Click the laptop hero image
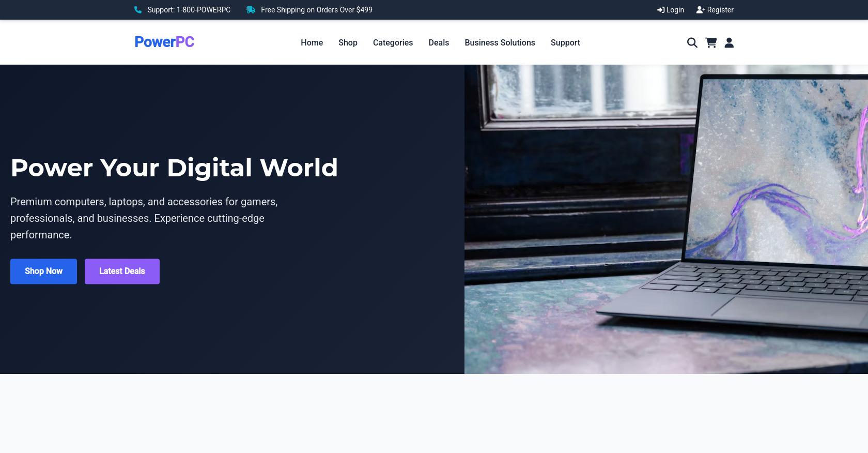The height and width of the screenshot is (453, 868). point(665,219)
